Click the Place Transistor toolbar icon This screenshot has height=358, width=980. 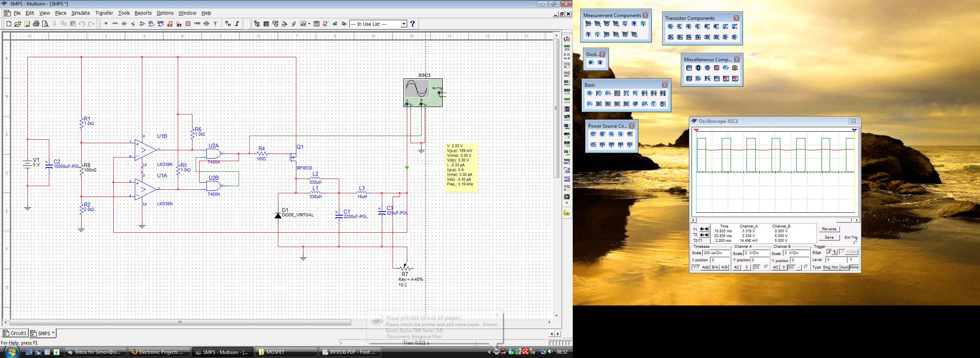click(133, 24)
